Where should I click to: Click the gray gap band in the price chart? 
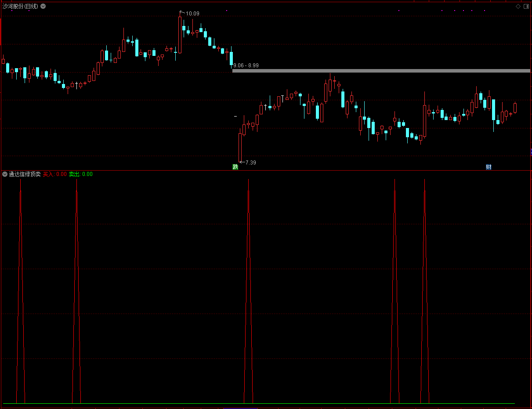point(381,71)
